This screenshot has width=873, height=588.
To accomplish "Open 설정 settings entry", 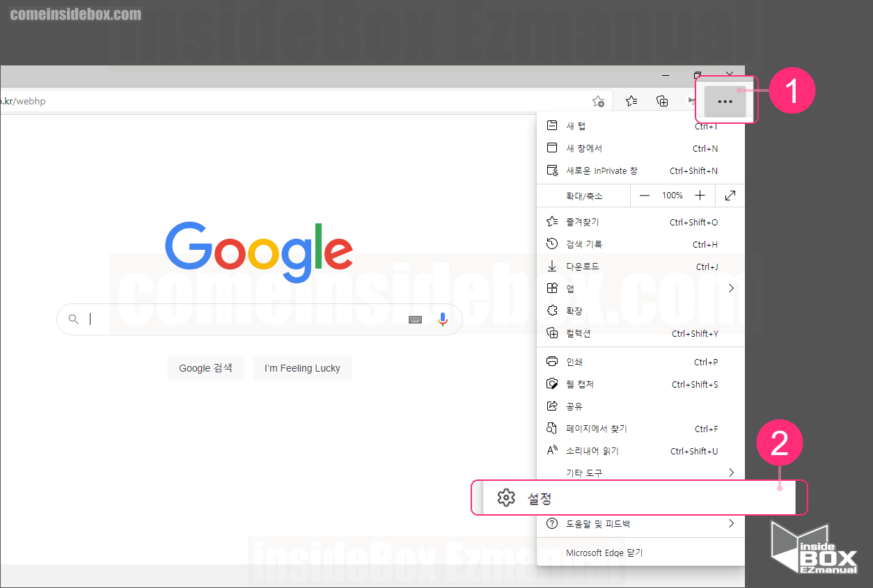I will click(639, 498).
